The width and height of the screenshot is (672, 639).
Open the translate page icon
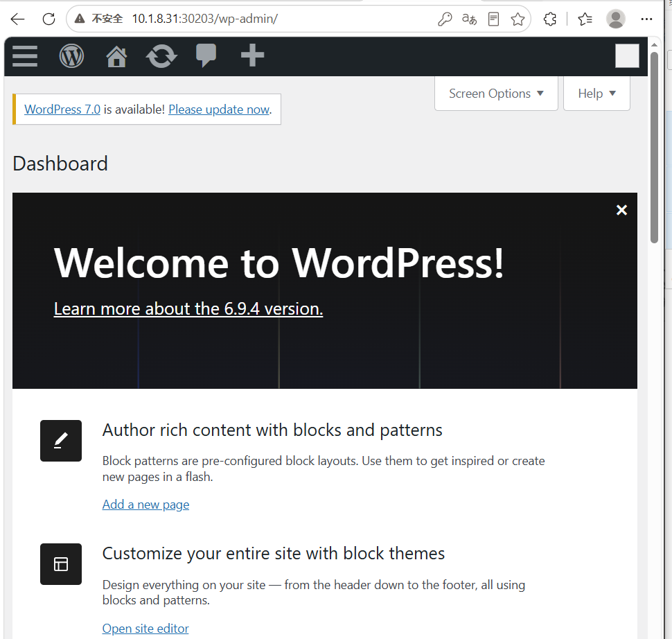tap(469, 19)
